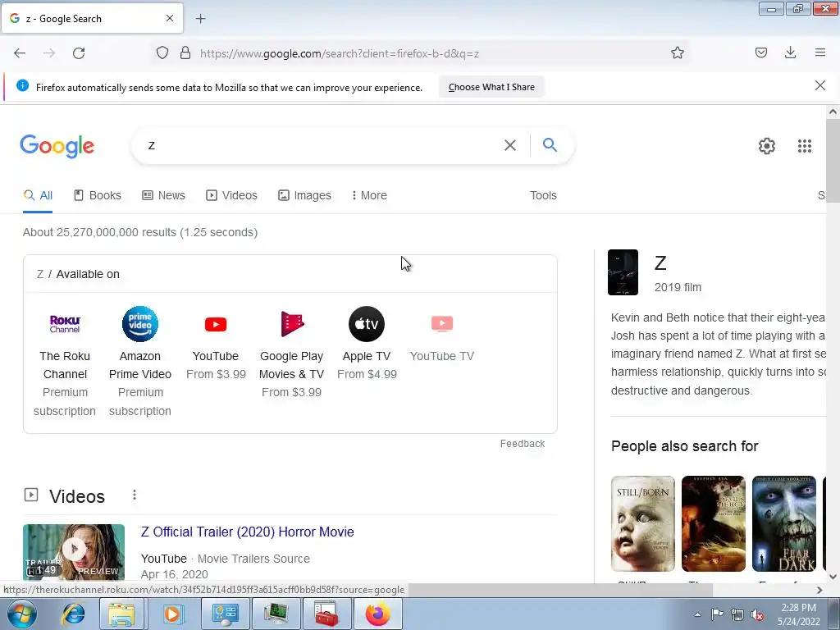Viewport: 840px width, 630px height.
Task: Click the horizontal scrollbar right arrow
Action: tap(819, 590)
